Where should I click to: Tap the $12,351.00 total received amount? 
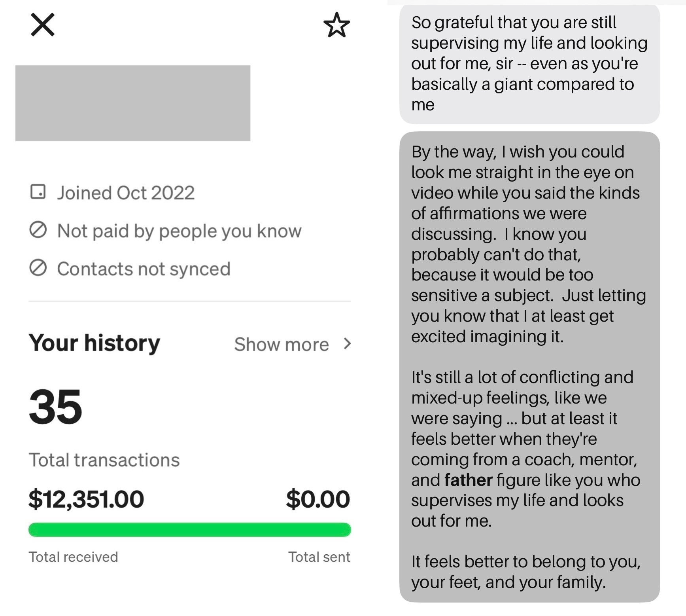point(86,499)
